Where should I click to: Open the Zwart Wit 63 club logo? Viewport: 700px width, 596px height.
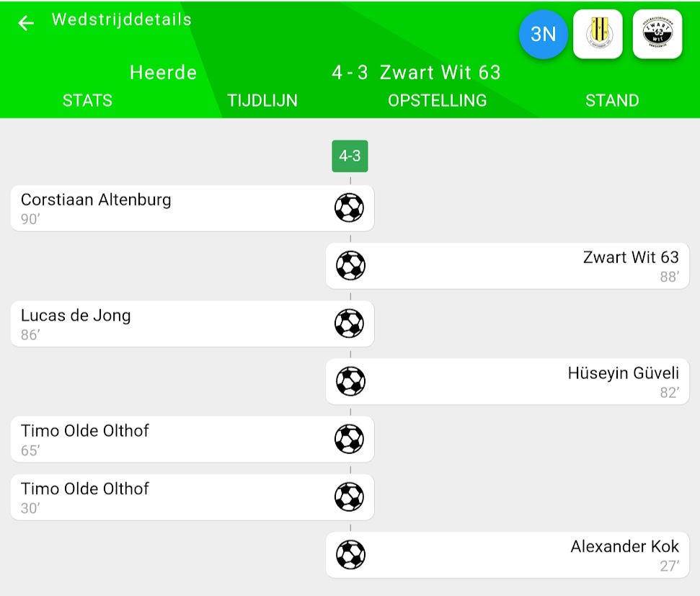[x=657, y=34]
